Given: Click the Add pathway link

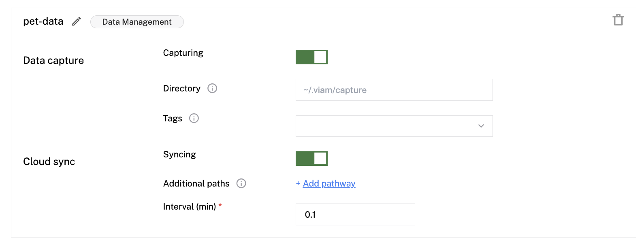Looking at the screenshot, I should tap(329, 184).
